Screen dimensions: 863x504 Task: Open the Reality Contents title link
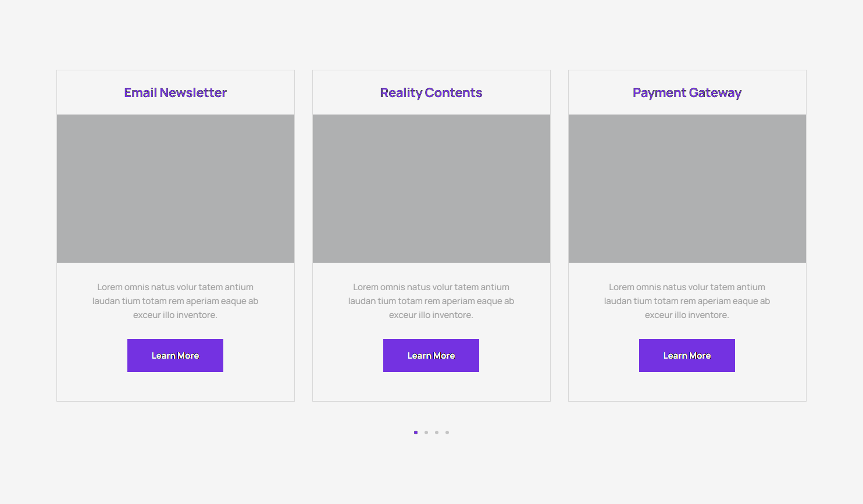coord(431,93)
